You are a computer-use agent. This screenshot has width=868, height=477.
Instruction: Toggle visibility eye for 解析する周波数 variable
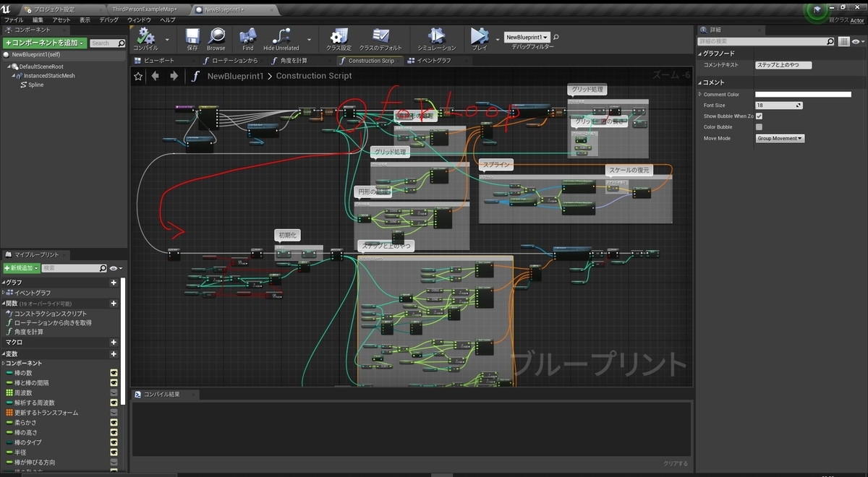[x=114, y=403]
